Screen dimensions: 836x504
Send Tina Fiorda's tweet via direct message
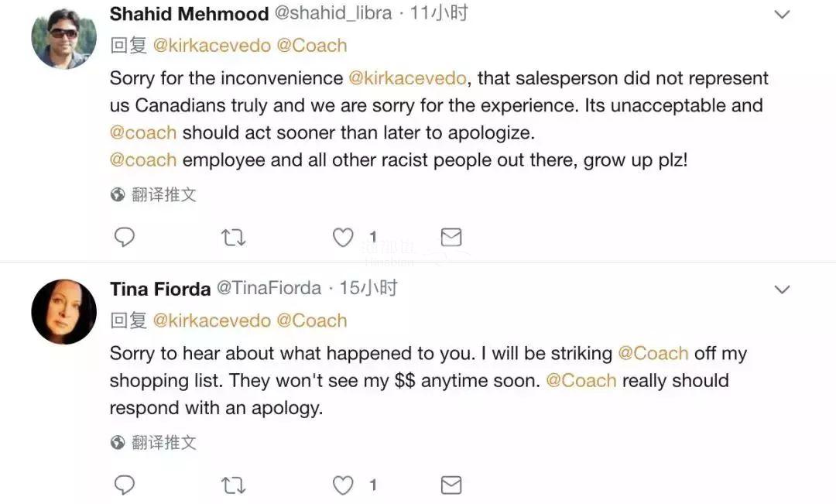click(x=451, y=485)
